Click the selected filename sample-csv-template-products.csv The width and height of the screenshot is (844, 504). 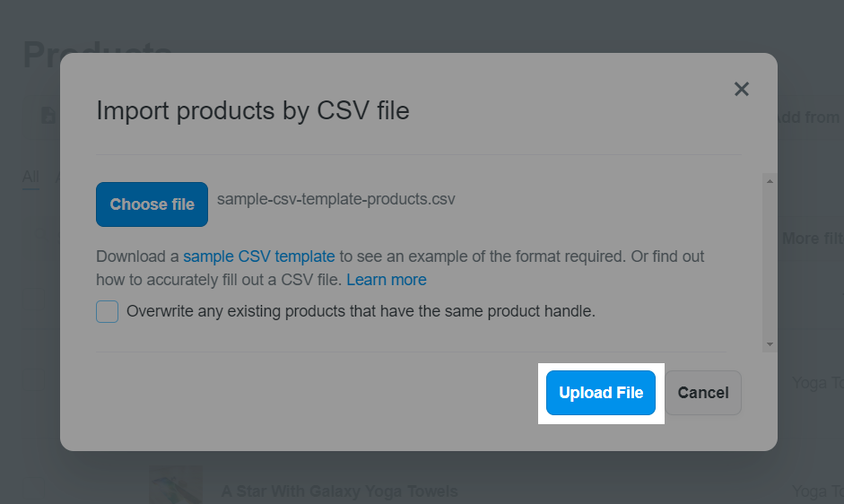coord(335,199)
